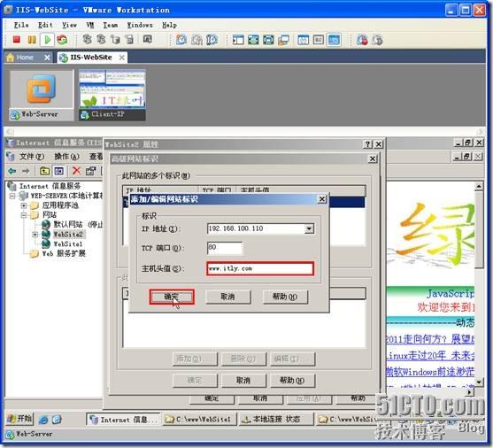
Task: Open the VM menu
Action: (90, 25)
